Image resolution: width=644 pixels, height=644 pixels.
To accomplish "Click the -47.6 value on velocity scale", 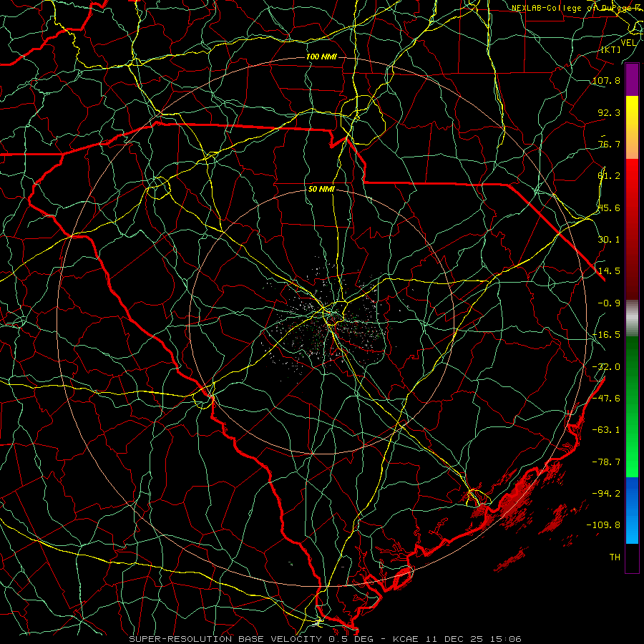I will (x=606, y=399).
